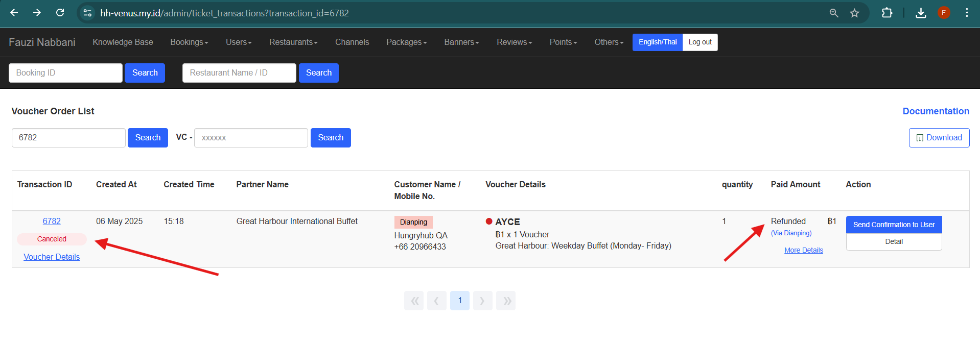980x345 pixels.
Task: Open browser downloads icon
Action: click(x=921, y=13)
